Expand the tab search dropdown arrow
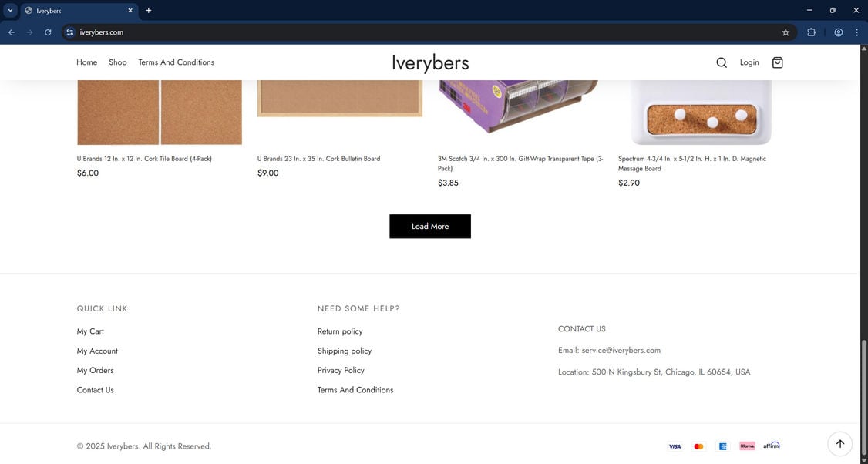The width and height of the screenshot is (868, 464). 10,11
